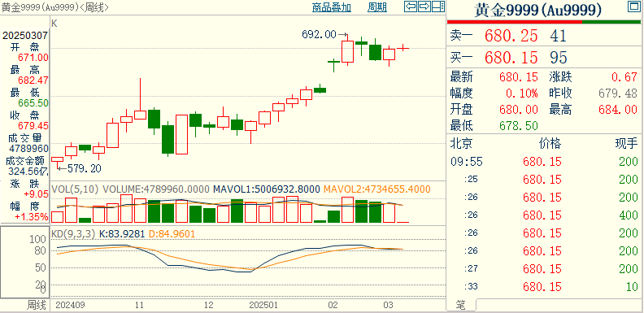Click the KD(9,3,3) indicator label

coord(73,233)
